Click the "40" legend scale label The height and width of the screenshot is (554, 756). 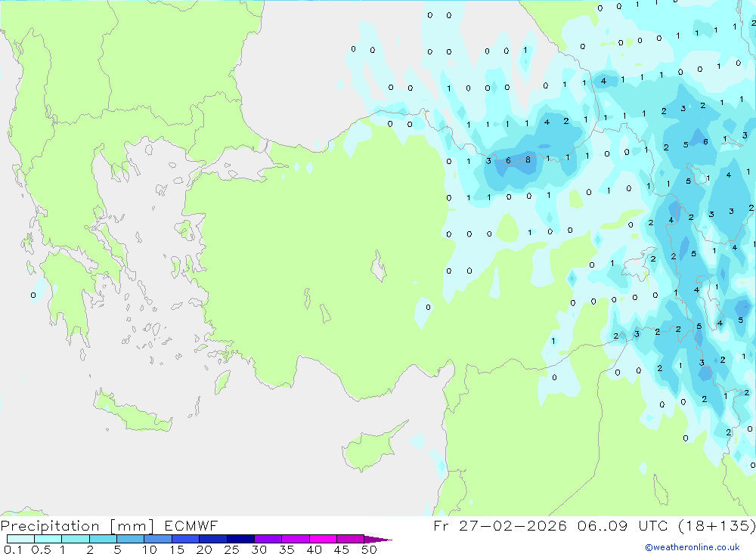point(314,549)
